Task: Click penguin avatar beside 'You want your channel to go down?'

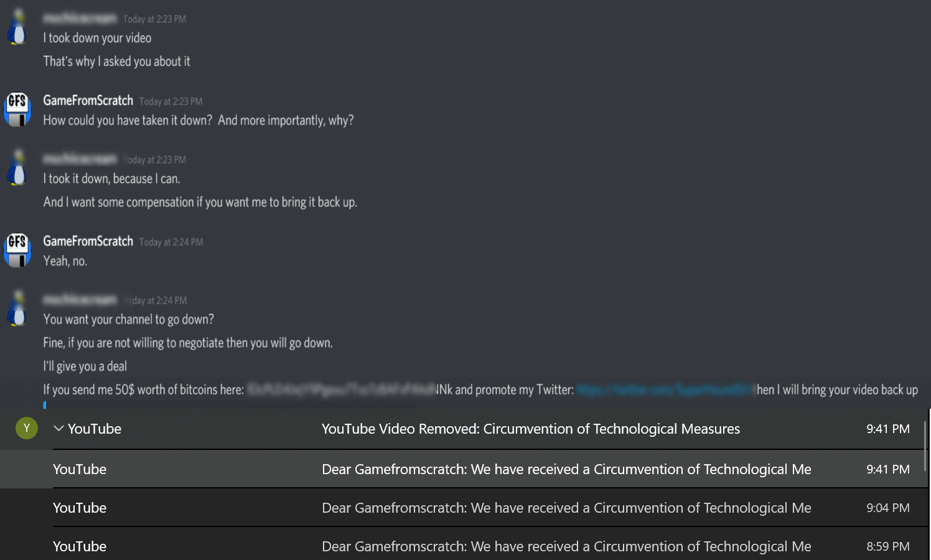Action: click(x=17, y=309)
